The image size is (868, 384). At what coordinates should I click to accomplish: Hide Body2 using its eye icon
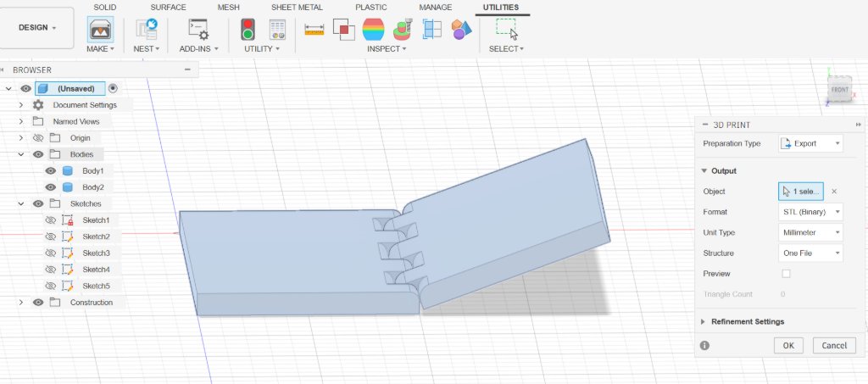50,187
